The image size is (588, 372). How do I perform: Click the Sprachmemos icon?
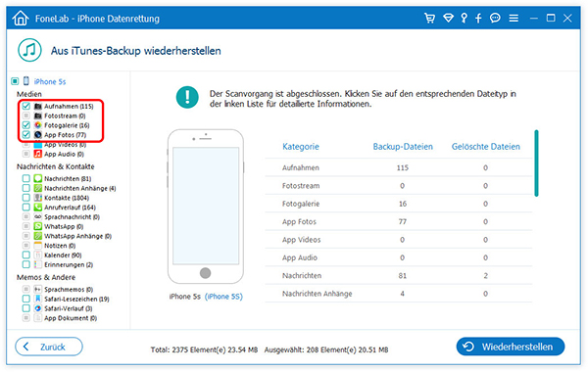[38, 289]
